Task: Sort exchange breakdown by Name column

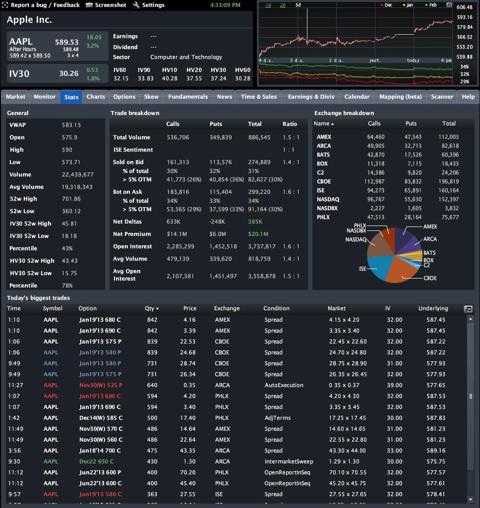Action: click(x=323, y=124)
